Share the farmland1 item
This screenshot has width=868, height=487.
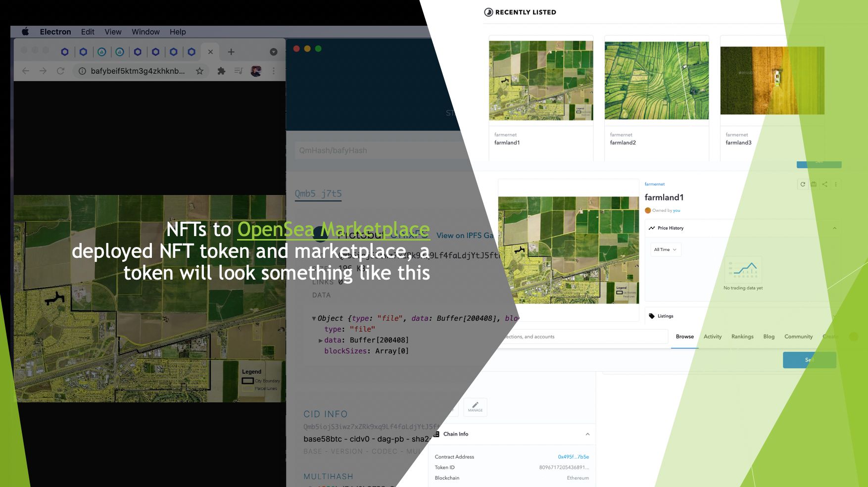pyautogui.click(x=824, y=184)
